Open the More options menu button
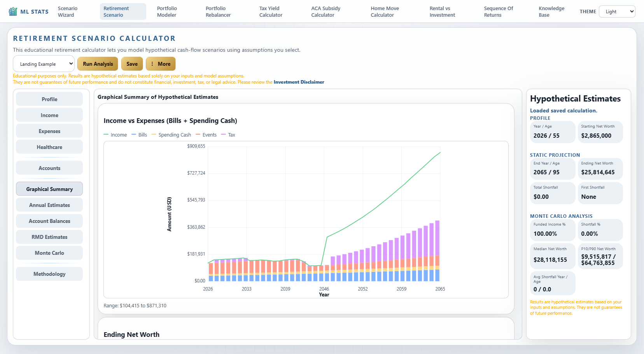The image size is (644, 354). pyautogui.click(x=161, y=64)
